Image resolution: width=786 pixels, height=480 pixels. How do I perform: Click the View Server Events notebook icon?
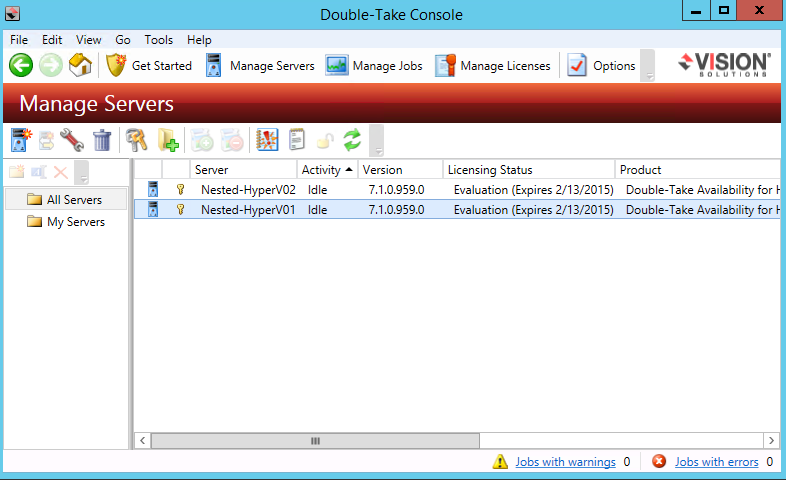pos(267,140)
